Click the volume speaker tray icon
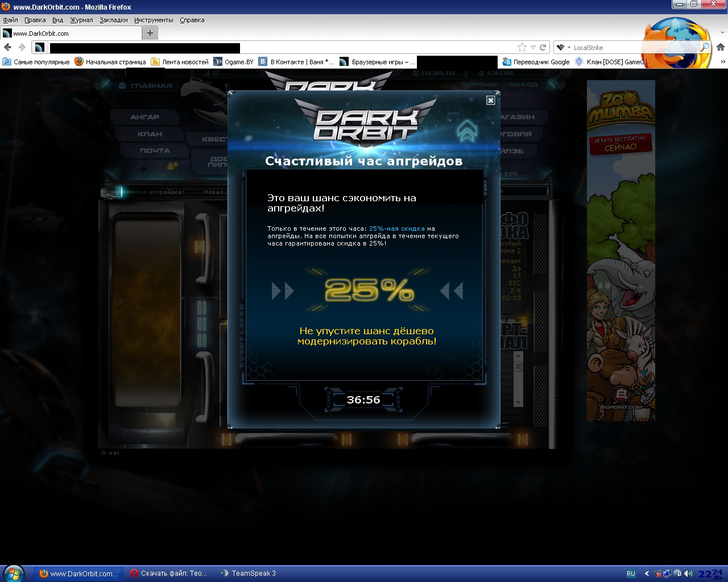Viewport: 728px width, 582px height. [688, 573]
